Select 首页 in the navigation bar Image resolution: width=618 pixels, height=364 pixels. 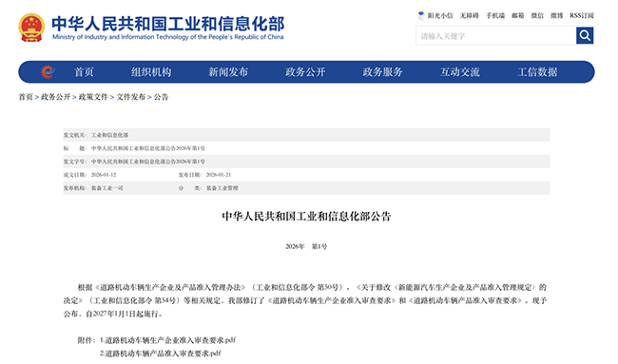point(84,72)
